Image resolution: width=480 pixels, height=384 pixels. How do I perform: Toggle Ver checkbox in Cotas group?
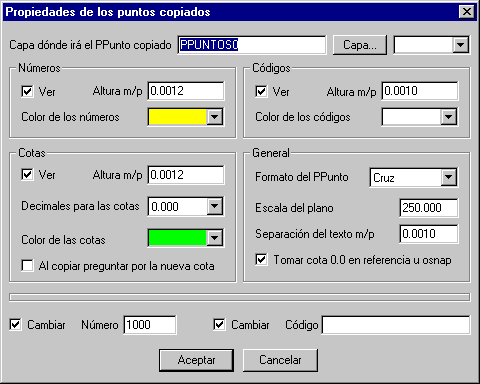pos(27,174)
